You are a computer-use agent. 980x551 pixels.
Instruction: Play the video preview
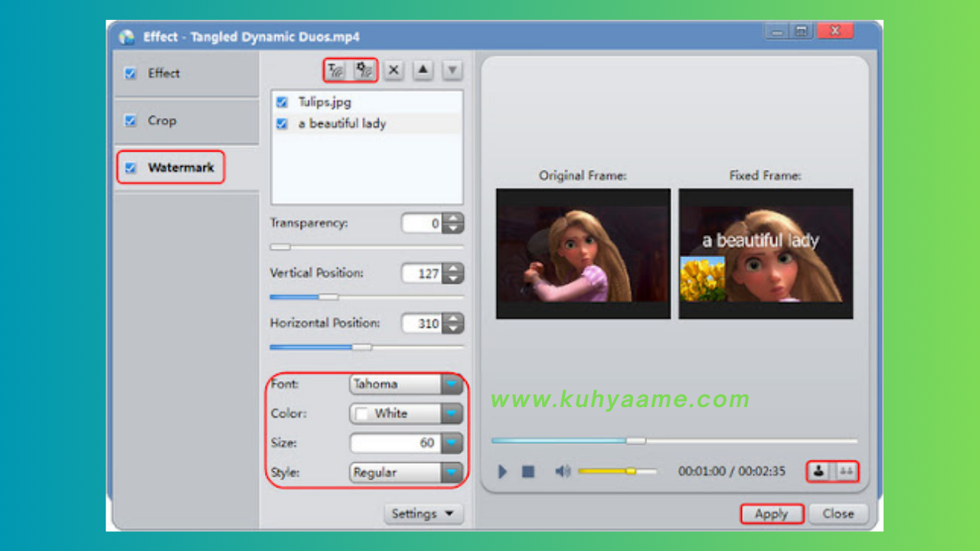tap(502, 471)
